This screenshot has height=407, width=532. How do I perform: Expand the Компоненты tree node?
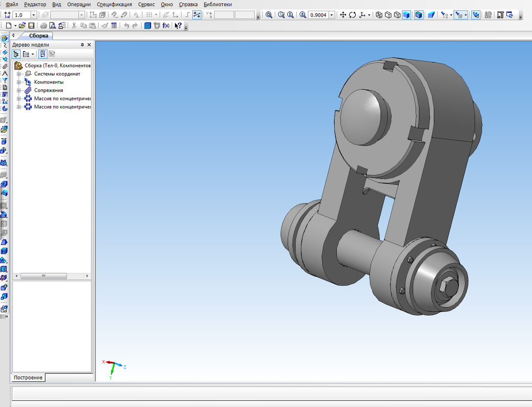19,82
